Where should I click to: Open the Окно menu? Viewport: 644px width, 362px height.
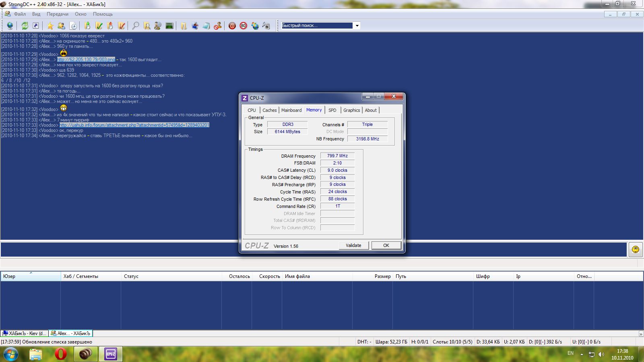point(80,14)
